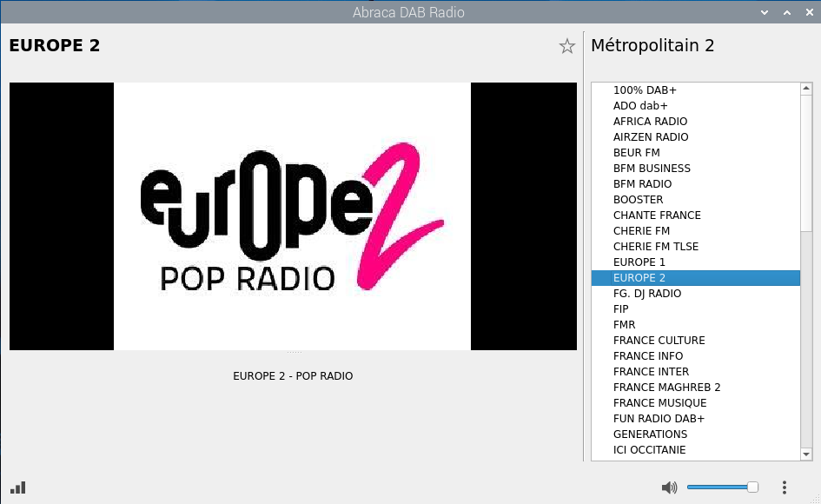This screenshot has height=504, width=821.
Task: Open the three-dot application menu
Action: [784, 487]
